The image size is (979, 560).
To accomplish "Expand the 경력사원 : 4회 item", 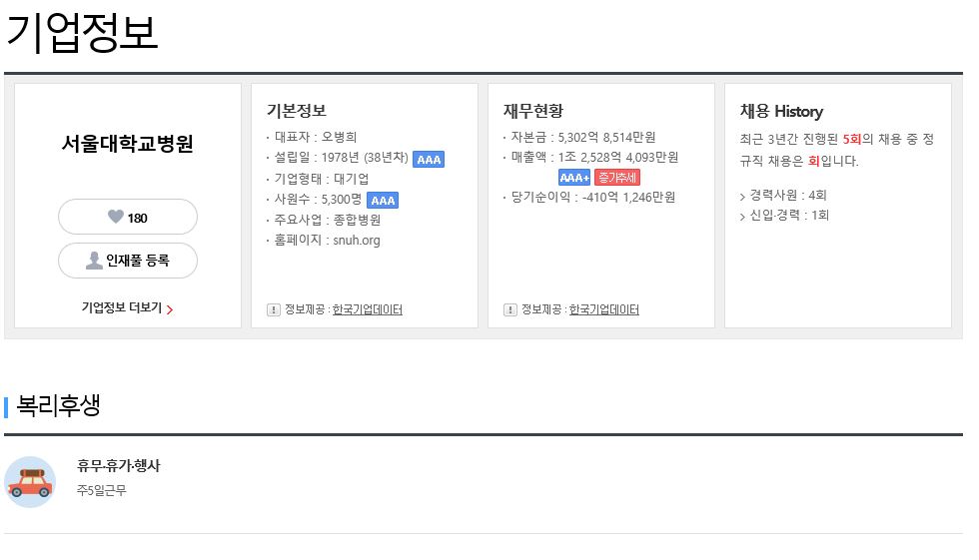I will click(783, 196).
